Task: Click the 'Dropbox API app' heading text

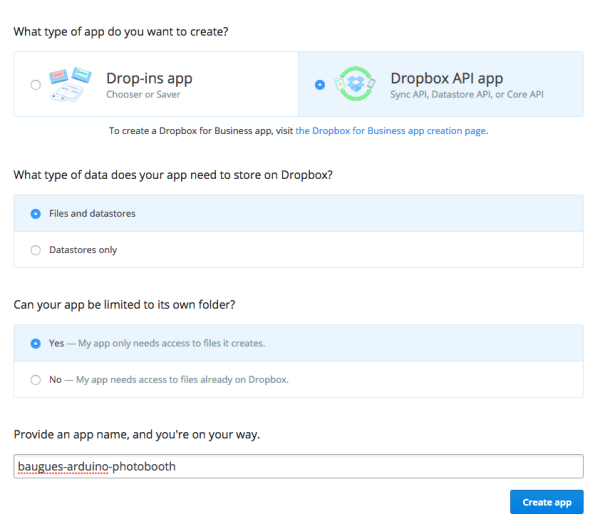Action: 447,78
